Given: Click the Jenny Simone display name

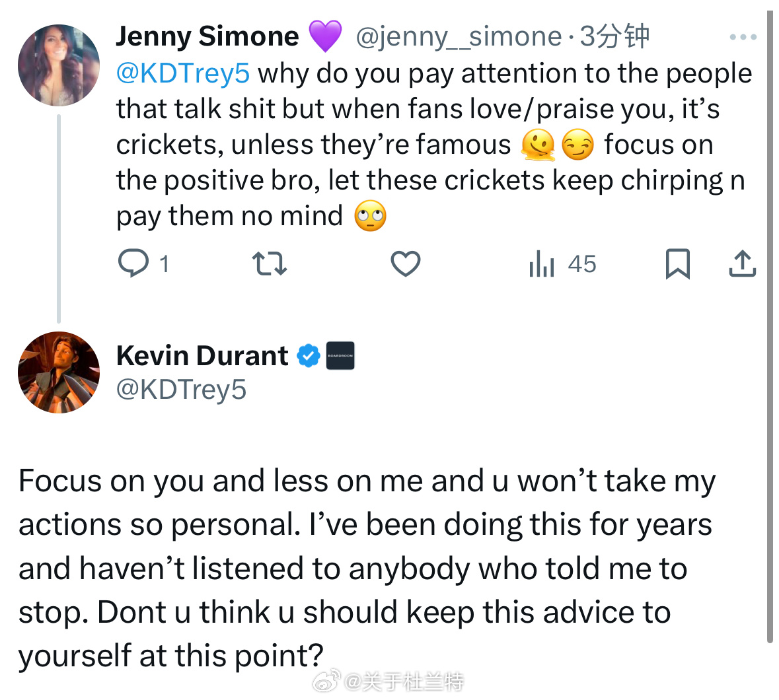Looking at the screenshot, I should pyautogui.click(x=207, y=36).
